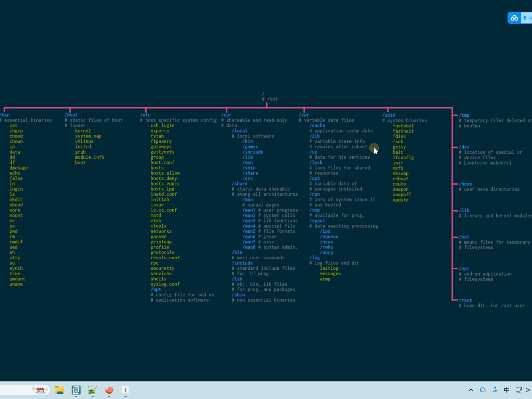
Task: Switch the Chinese input method indicator
Action: click(x=507, y=390)
